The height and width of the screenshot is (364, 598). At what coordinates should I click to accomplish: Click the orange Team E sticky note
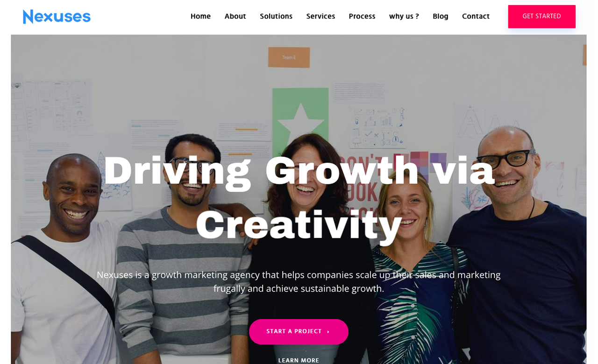[x=289, y=57]
